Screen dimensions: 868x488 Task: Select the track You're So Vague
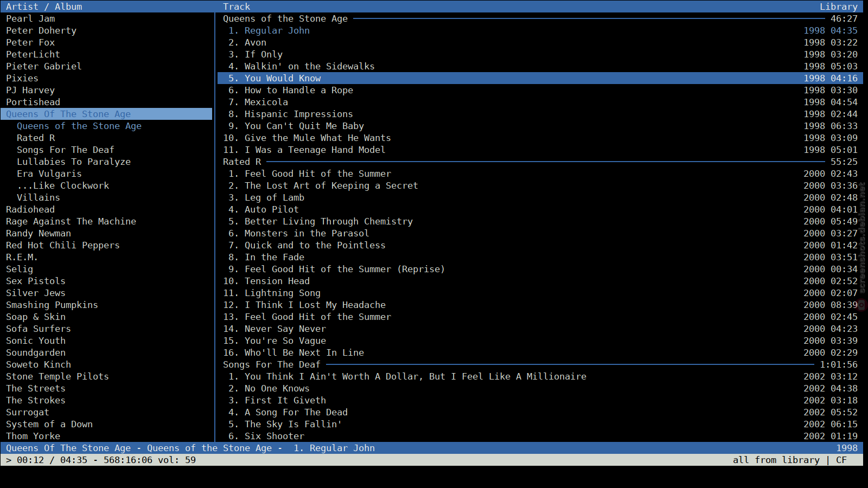(540, 341)
